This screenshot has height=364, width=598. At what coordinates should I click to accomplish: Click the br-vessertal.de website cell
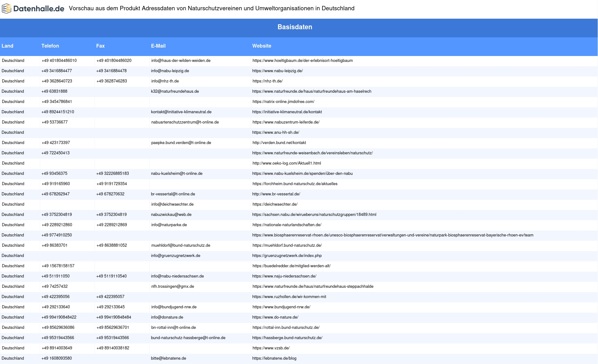276,194
